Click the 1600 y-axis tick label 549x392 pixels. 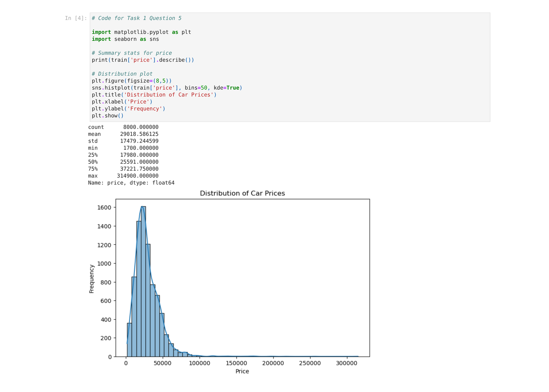pyautogui.click(x=104, y=207)
